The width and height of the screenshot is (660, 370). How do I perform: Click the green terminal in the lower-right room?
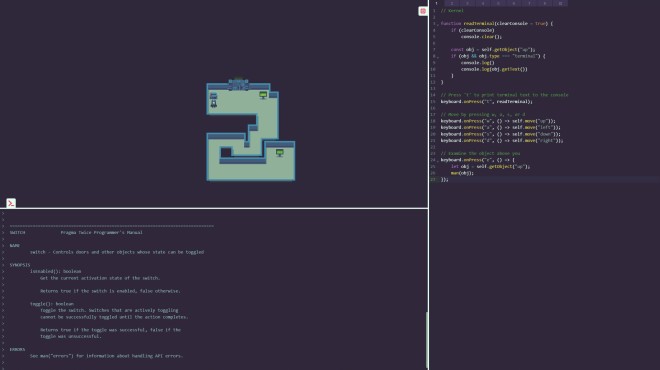(x=279, y=152)
